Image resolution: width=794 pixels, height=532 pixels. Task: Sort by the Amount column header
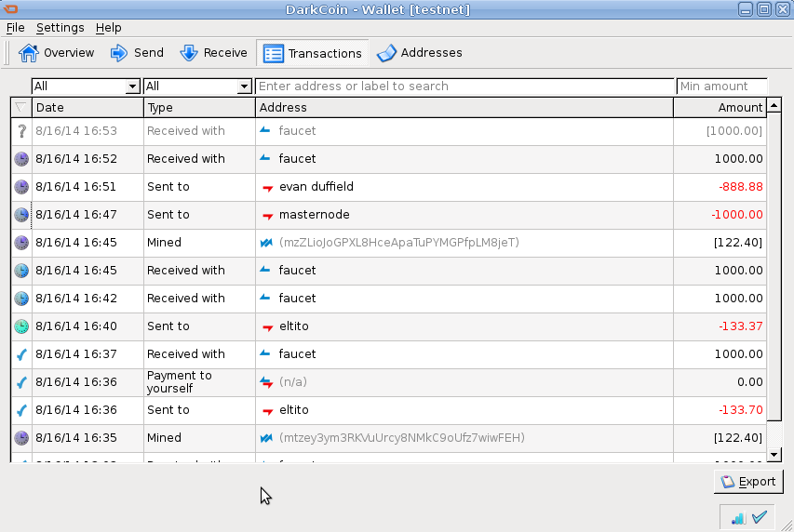click(720, 107)
